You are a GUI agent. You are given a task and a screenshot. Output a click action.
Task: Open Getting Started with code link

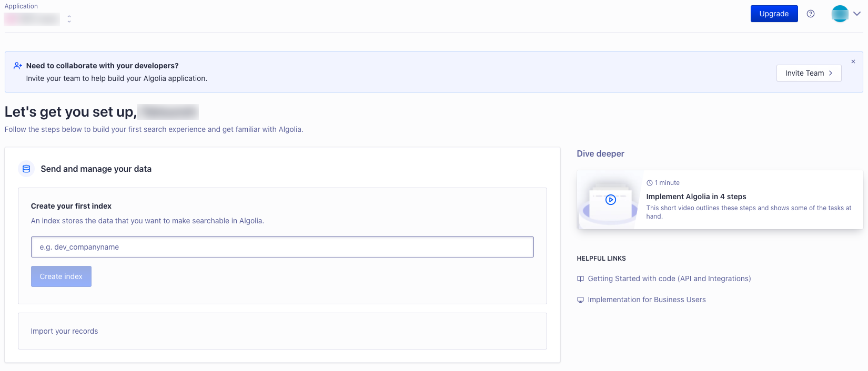(x=669, y=279)
